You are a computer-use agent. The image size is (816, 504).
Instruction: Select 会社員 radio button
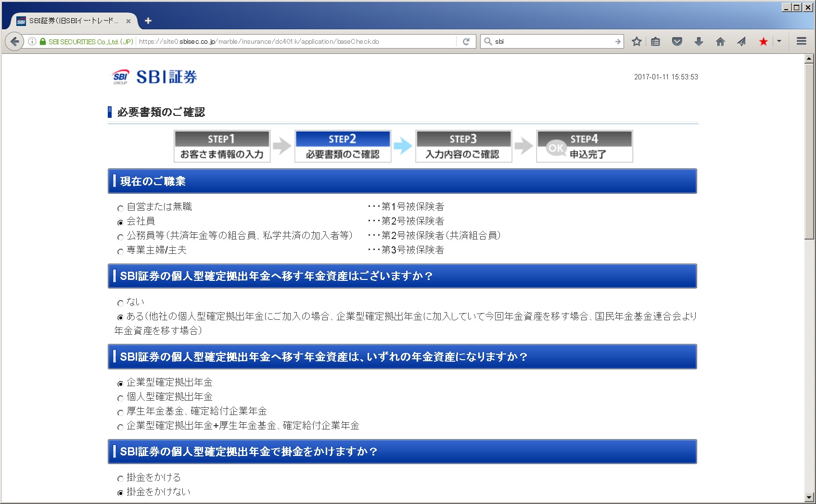[x=120, y=223]
